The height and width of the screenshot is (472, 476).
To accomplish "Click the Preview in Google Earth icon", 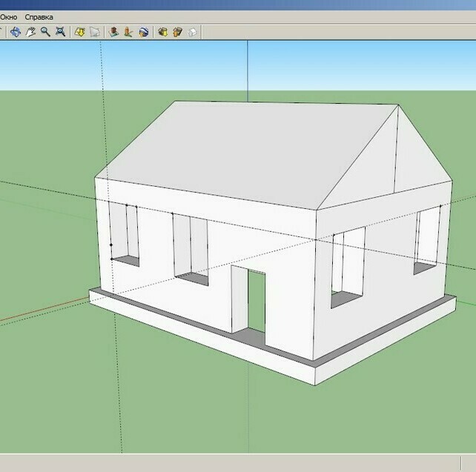I will 144,32.
